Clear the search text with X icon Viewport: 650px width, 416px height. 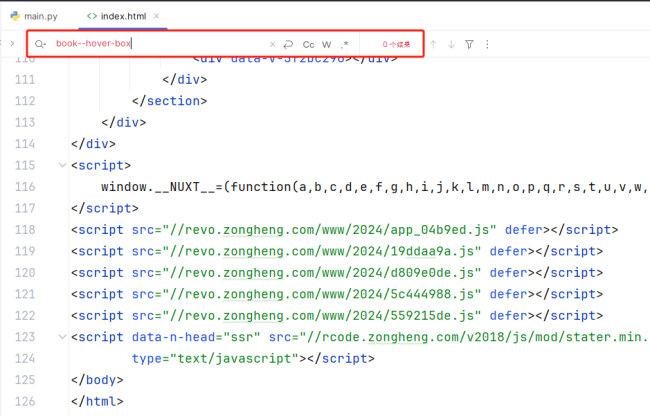(272, 44)
